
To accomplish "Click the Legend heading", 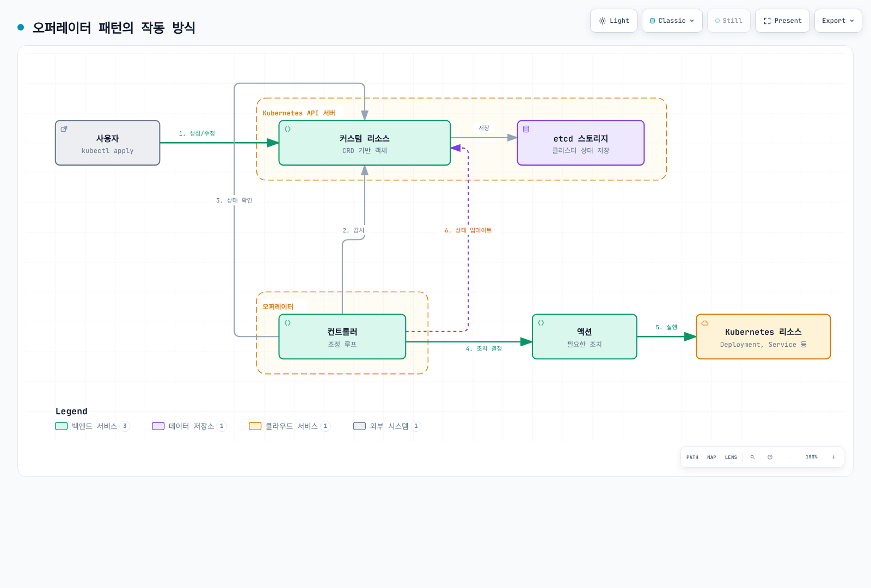I will click(71, 411).
